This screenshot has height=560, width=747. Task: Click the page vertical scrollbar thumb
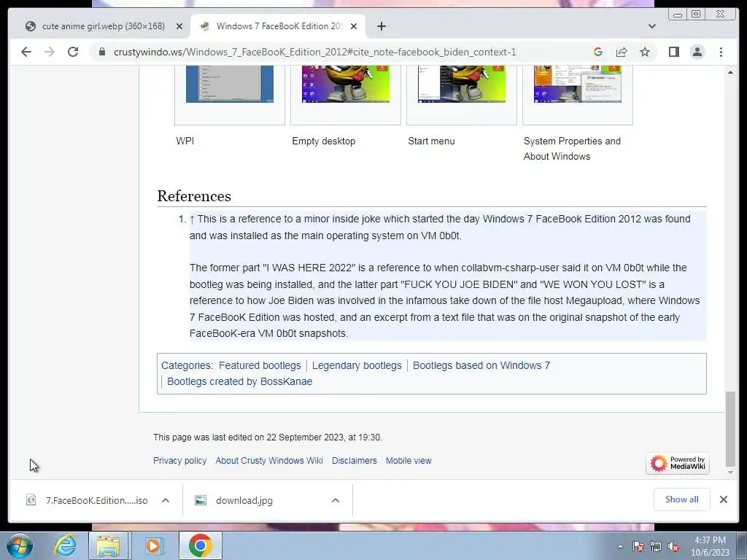click(730, 429)
